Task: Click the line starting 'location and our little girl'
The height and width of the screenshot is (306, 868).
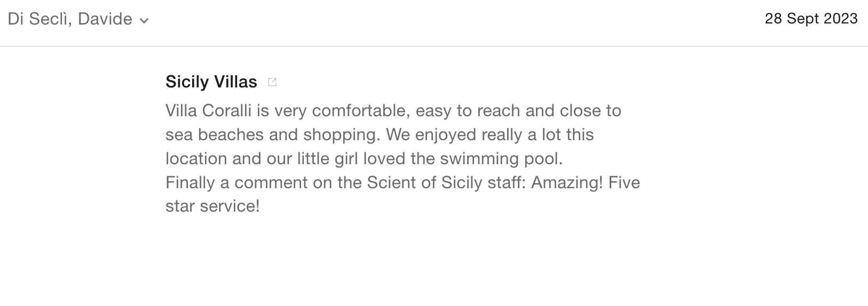Action: (364, 158)
